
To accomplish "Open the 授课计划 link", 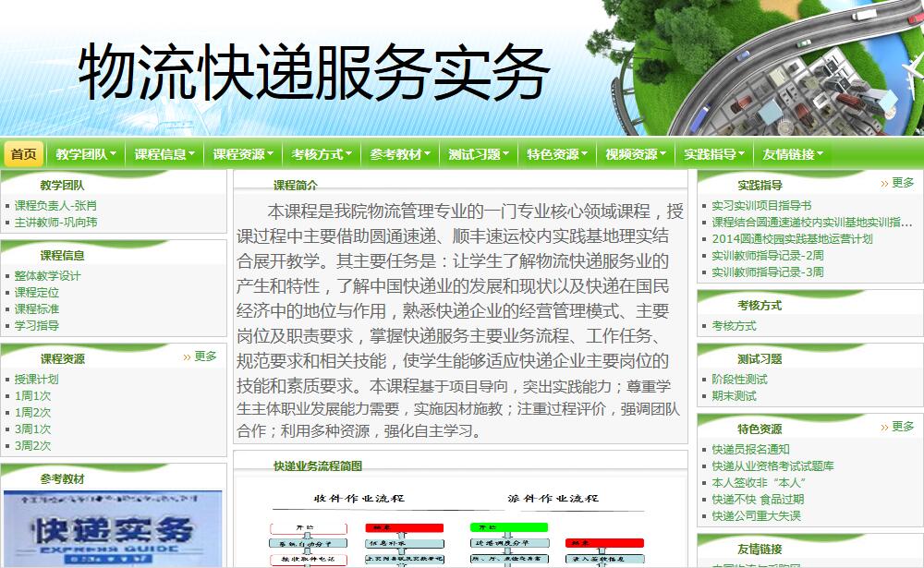I will coord(37,380).
